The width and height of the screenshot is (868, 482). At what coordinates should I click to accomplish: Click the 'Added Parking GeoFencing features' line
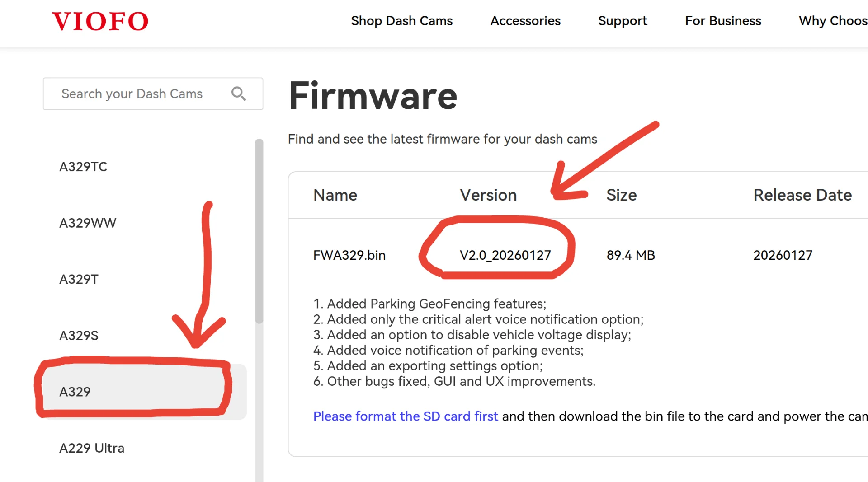pos(430,304)
